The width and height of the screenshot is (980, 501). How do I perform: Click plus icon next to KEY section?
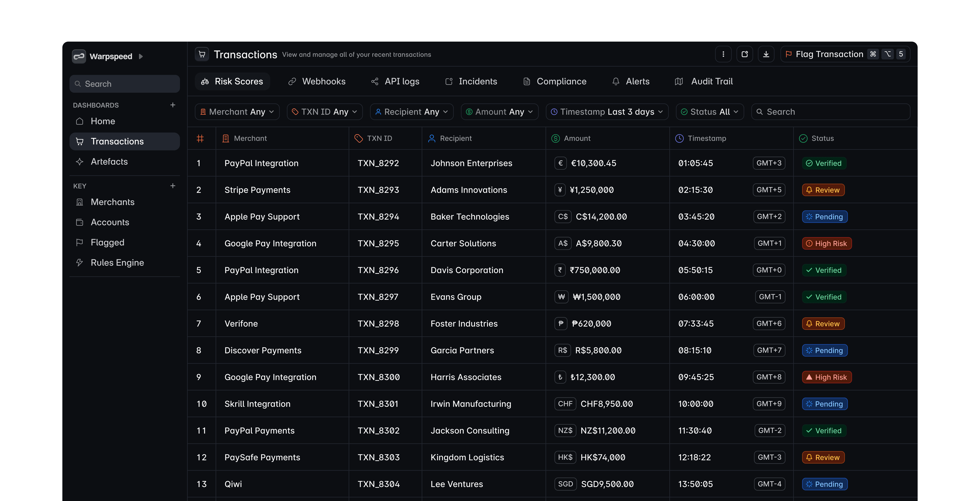173,186
